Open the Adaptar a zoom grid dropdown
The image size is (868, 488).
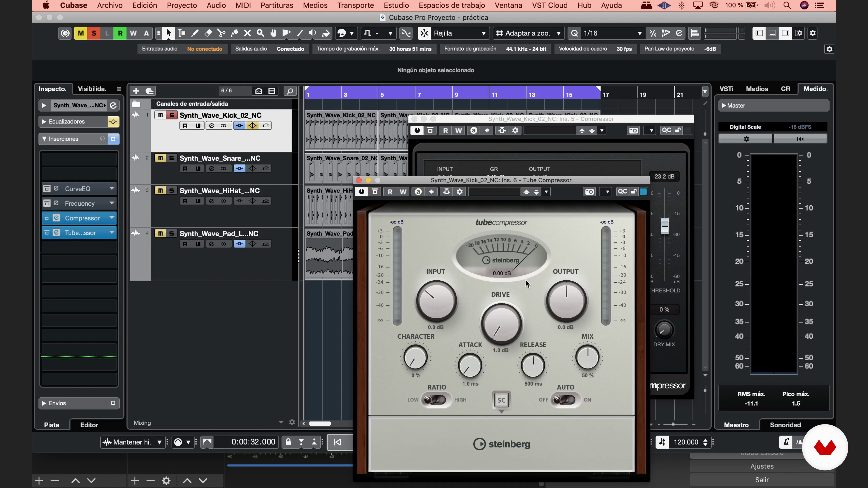click(528, 33)
